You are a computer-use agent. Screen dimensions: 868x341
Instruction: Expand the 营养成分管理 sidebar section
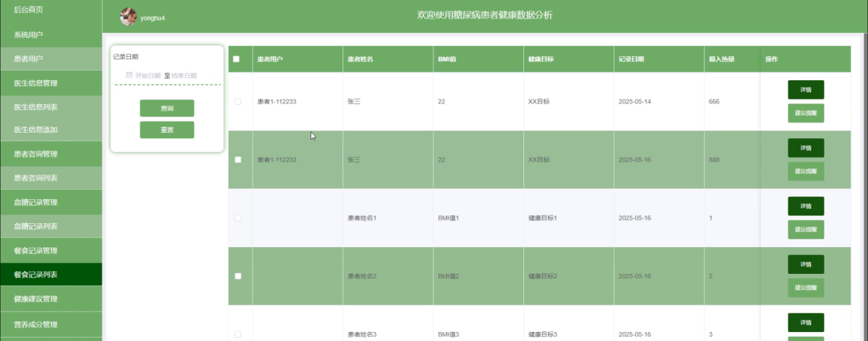(51, 325)
